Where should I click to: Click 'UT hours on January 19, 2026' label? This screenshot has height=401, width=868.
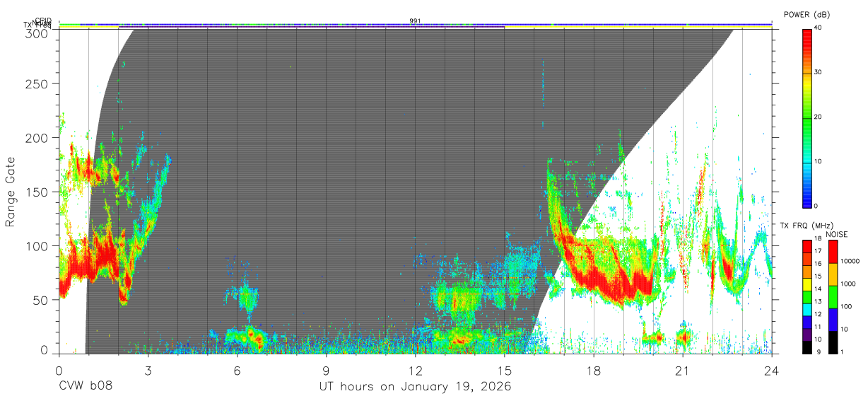point(415,387)
